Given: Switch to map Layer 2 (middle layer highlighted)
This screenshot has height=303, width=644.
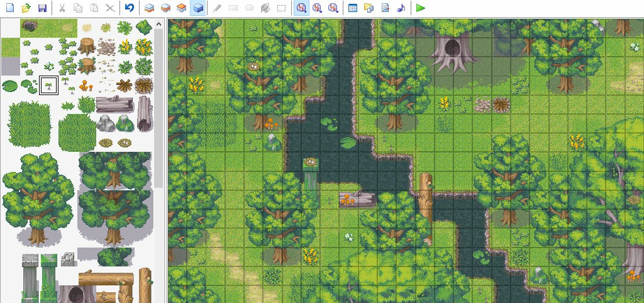Looking at the screenshot, I should (165, 8).
